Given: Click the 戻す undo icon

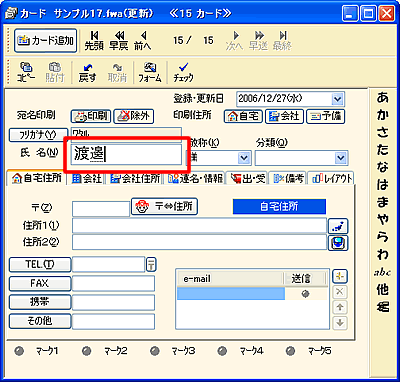Looking at the screenshot, I should [87, 72].
